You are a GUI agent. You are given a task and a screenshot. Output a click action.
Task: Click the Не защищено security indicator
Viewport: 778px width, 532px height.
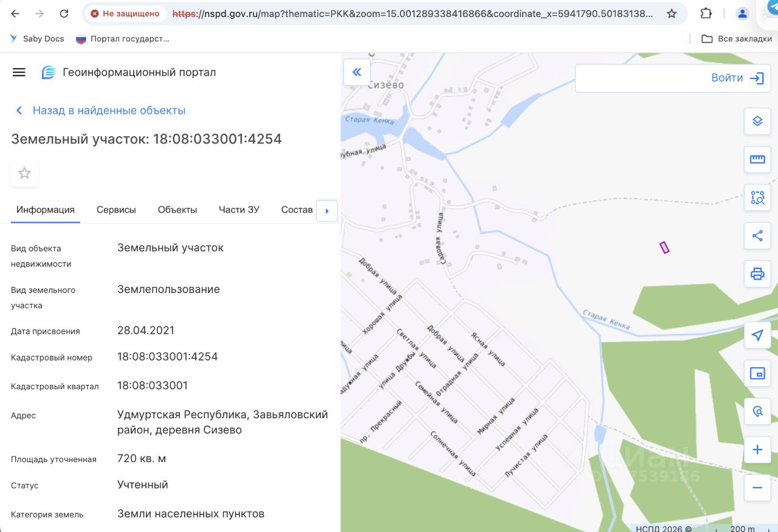tap(125, 13)
